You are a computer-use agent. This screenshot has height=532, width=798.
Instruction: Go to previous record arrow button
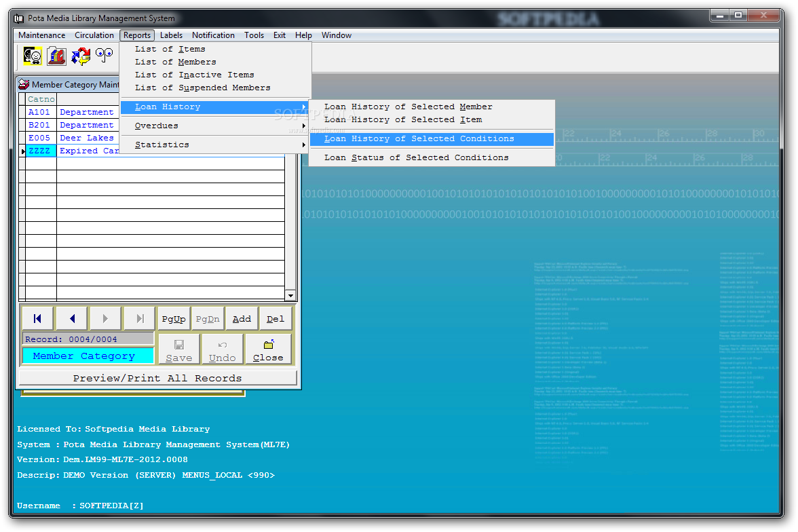point(72,319)
